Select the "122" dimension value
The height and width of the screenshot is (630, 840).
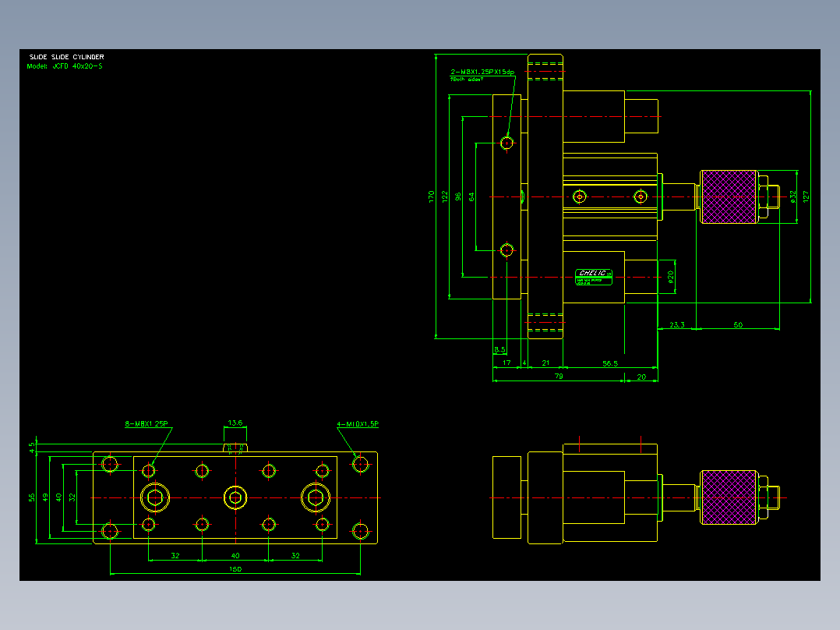[445, 196]
